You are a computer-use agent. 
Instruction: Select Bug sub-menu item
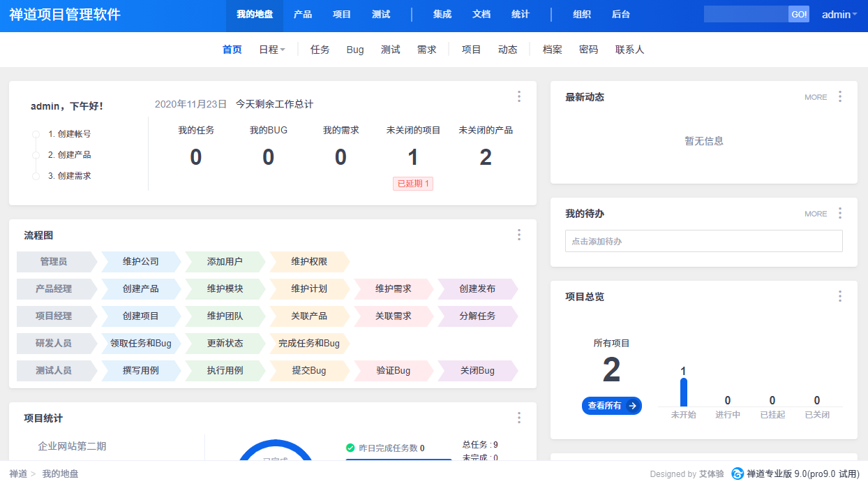[355, 50]
